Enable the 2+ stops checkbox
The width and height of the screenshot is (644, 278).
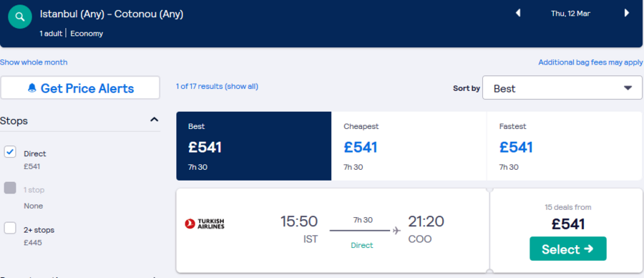click(x=10, y=228)
